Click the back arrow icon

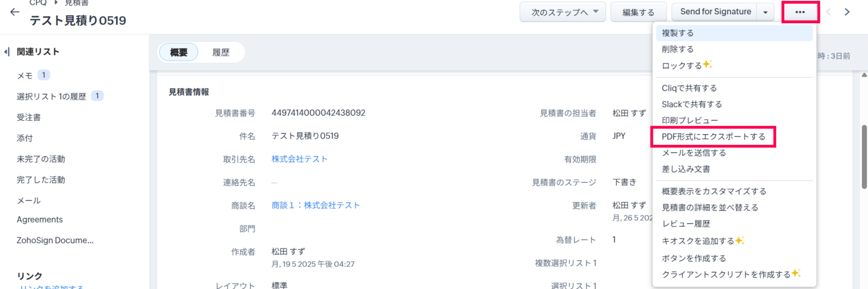tap(15, 12)
